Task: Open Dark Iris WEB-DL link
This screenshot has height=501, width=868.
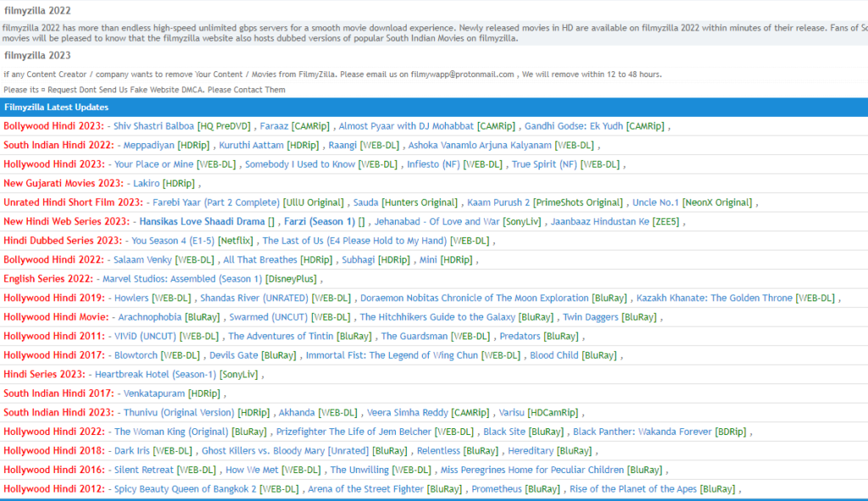Action: (x=131, y=451)
